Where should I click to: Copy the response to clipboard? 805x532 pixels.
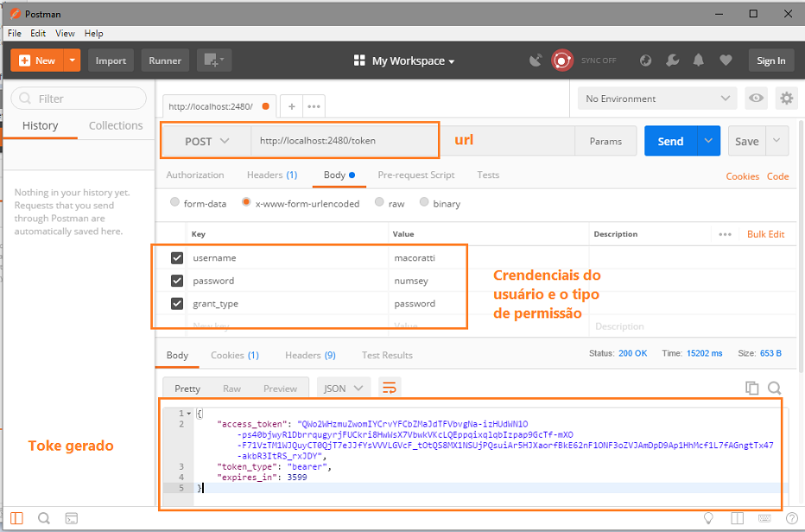pyautogui.click(x=751, y=388)
